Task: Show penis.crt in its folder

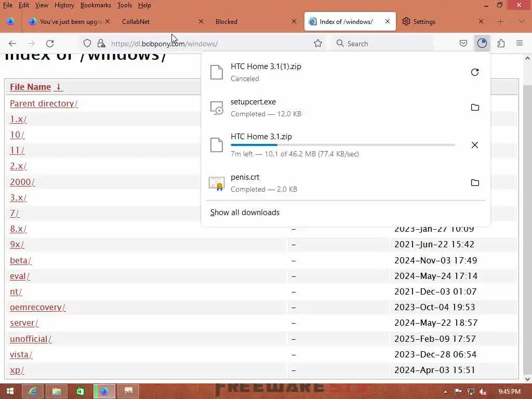Action: [x=475, y=183]
